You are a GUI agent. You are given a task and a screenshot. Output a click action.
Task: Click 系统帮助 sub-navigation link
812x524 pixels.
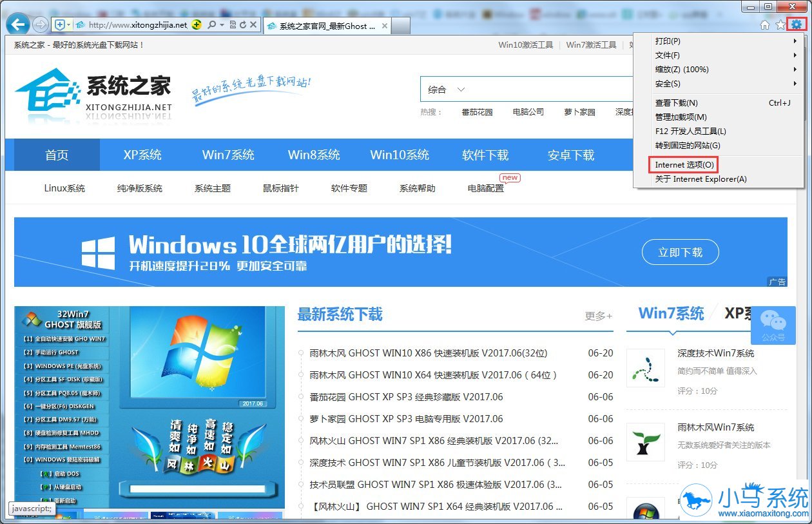point(418,188)
